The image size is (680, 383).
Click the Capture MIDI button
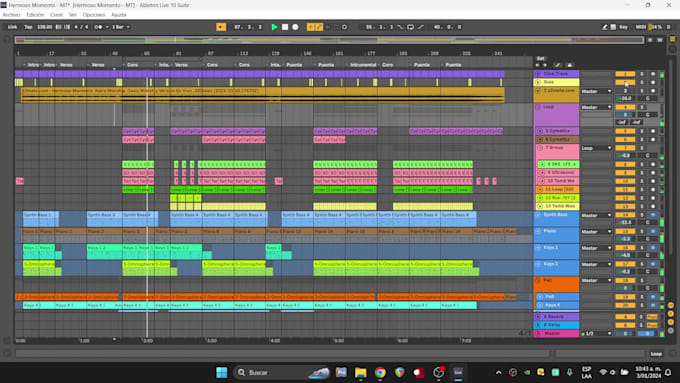[336, 27]
